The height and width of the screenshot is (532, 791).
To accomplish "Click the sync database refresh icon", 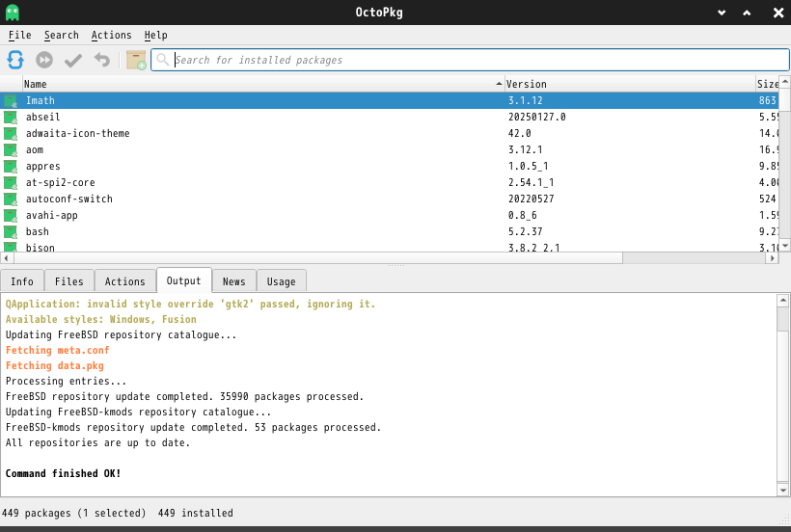I will point(15,60).
